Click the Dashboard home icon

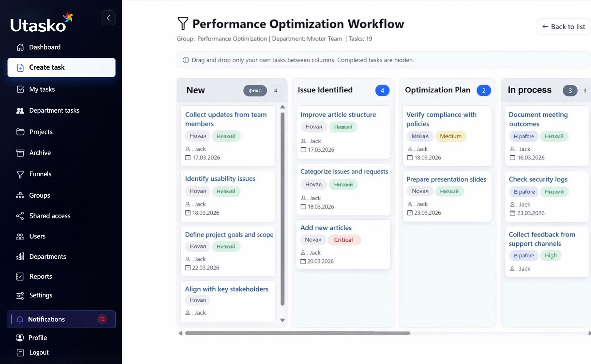(x=20, y=47)
